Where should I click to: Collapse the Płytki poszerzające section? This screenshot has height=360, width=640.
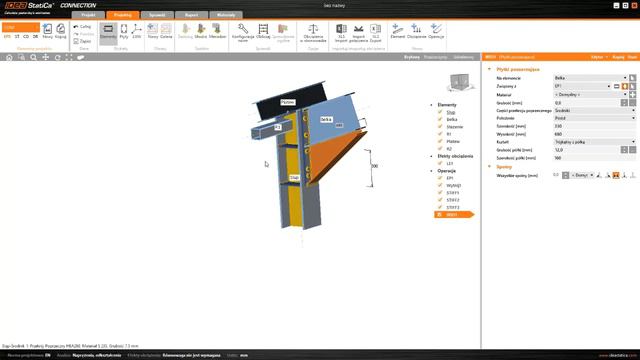489,69
